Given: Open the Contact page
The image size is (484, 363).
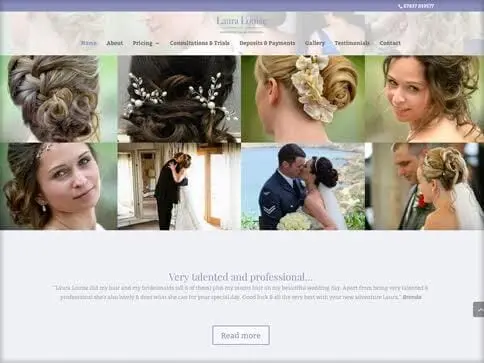Looking at the screenshot, I should coord(390,43).
